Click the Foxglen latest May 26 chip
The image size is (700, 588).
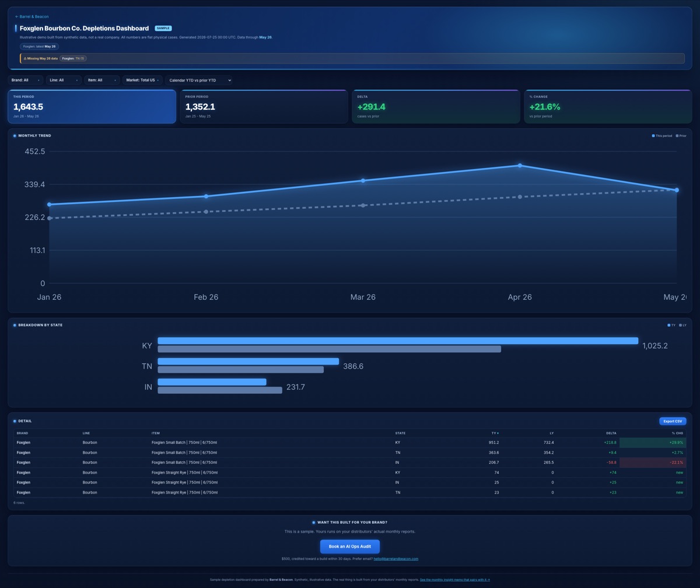(39, 47)
